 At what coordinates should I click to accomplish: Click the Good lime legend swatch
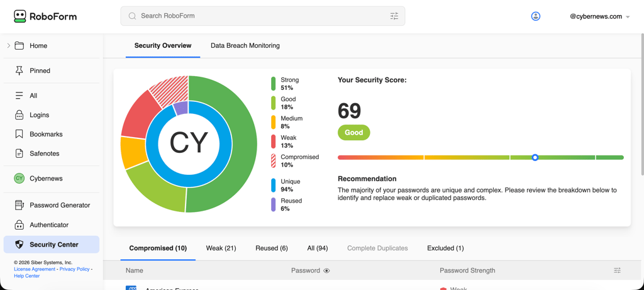pos(273,103)
